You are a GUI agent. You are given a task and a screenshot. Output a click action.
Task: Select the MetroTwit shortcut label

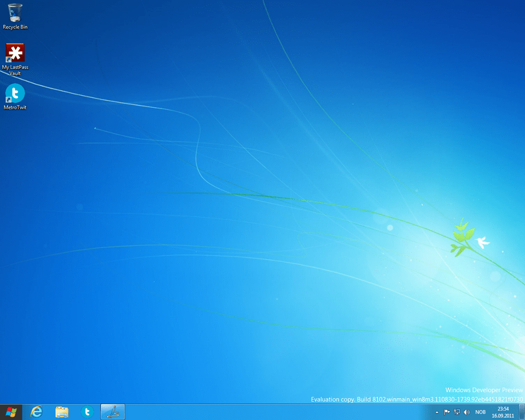pos(15,107)
